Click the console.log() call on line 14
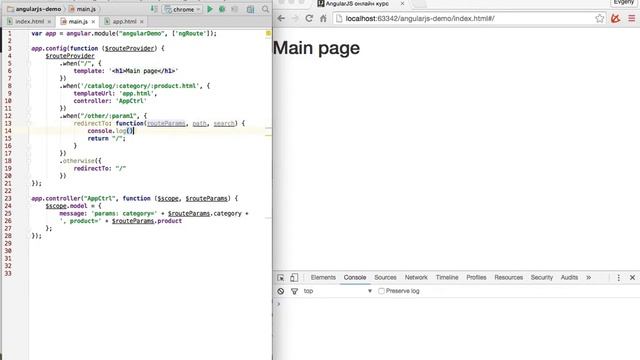 pyautogui.click(x=111, y=131)
